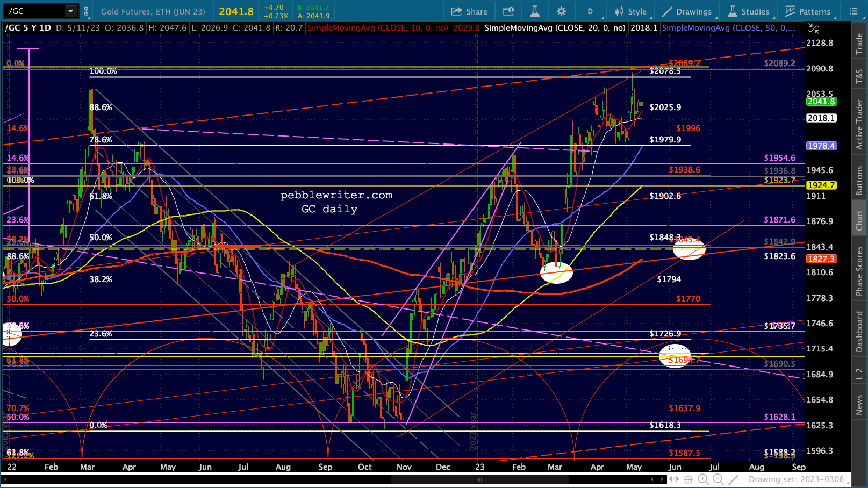This screenshot has height=488, width=868.
Task: Click the scroll-left arrow on bottom bar
Action: click(x=652, y=479)
